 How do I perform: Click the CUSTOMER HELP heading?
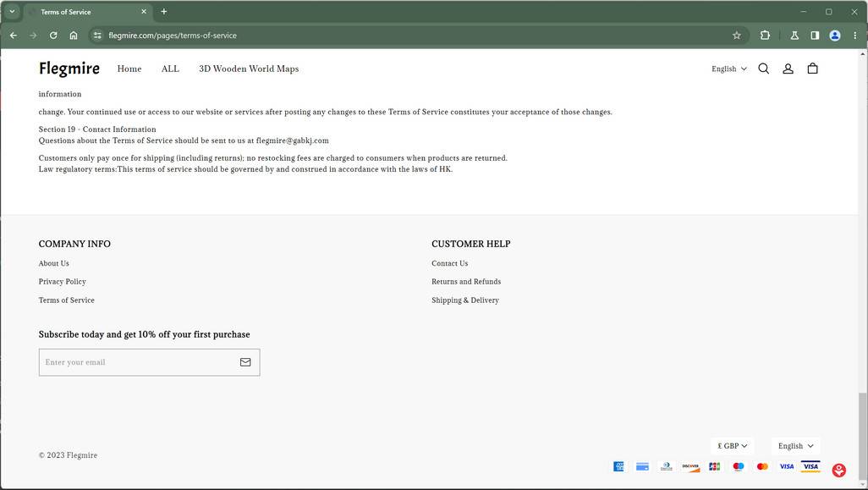point(471,244)
